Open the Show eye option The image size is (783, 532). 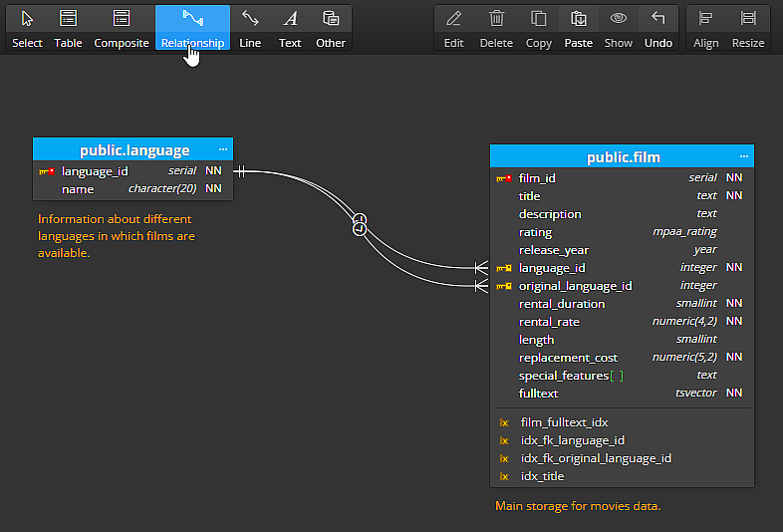(619, 28)
